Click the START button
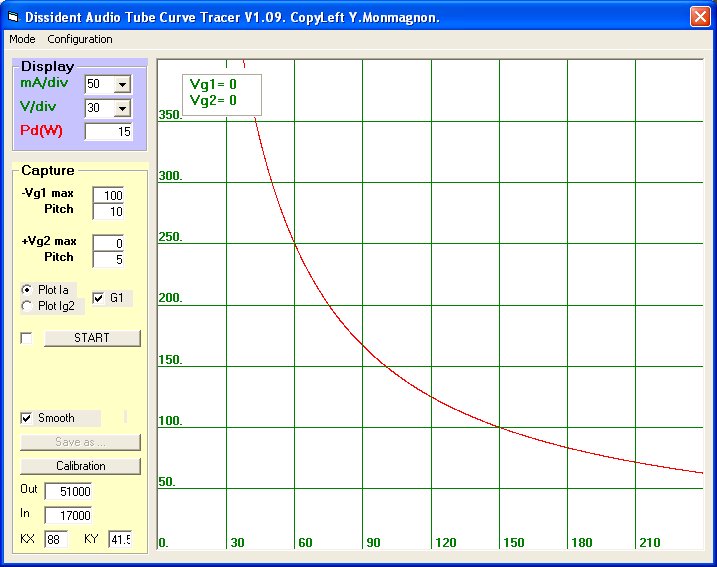Screen dimensions: 717x567 92,338
